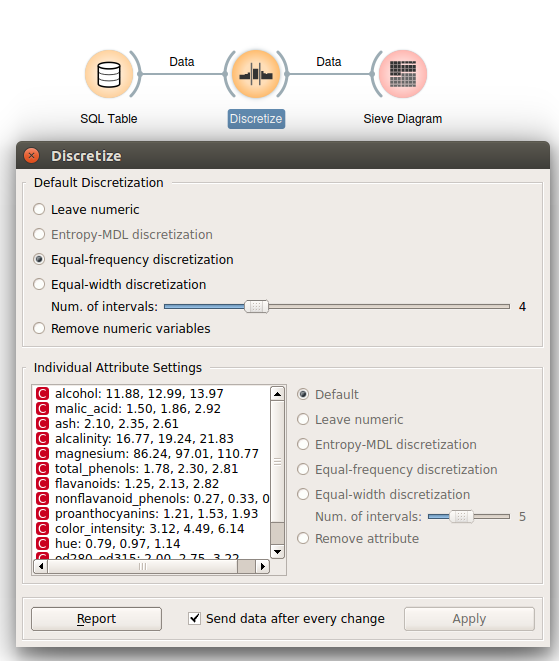Click the continuous icon beside alcalinity
The height and width of the screenshot is (661, 559).
(x=43, y=439)
